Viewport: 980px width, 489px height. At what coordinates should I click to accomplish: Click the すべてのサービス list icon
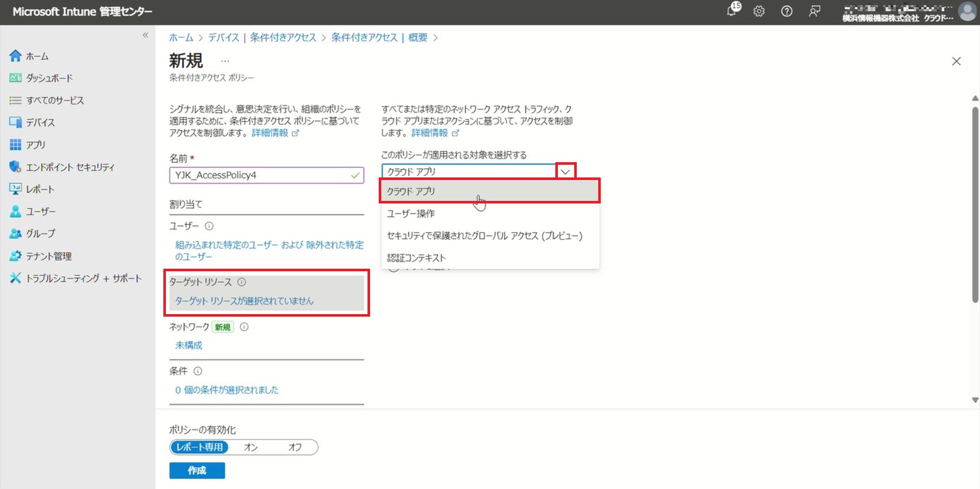[x=15, y=100]
